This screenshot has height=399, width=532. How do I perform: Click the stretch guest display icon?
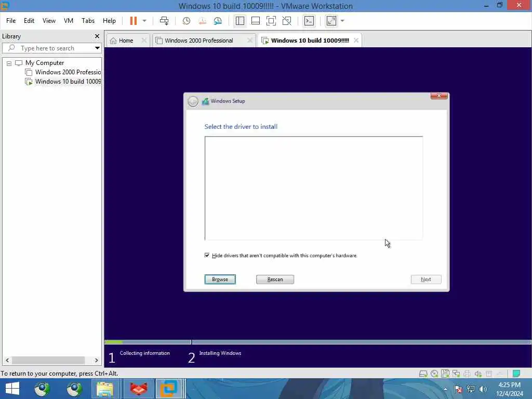click(x=331, y=21)
